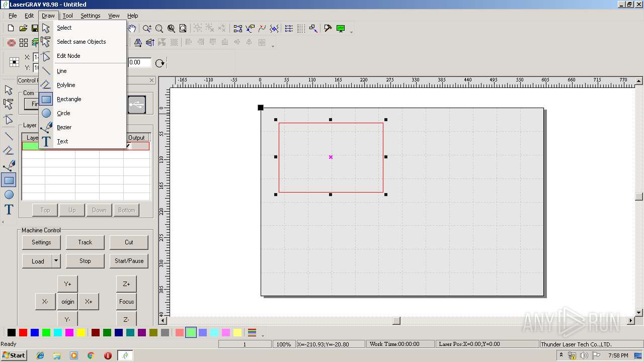Open the Tool menu

(x=67, y=16)
